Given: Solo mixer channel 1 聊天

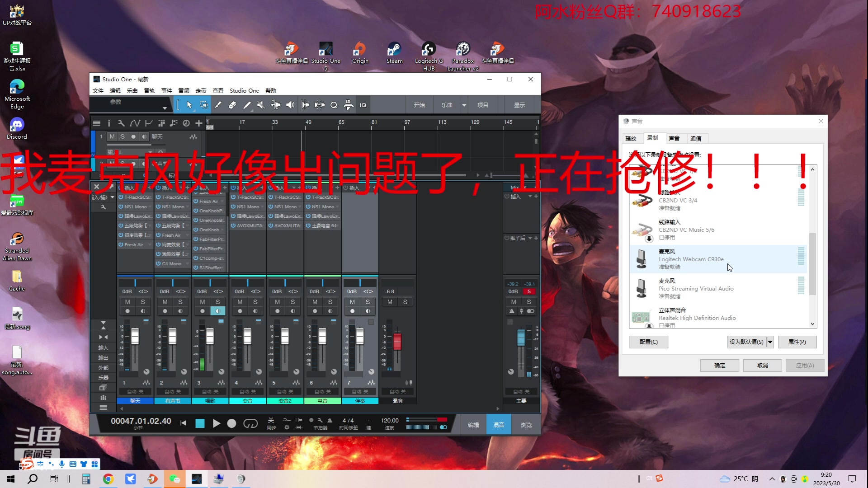Looking at the screenshot, I should point(143,302).
